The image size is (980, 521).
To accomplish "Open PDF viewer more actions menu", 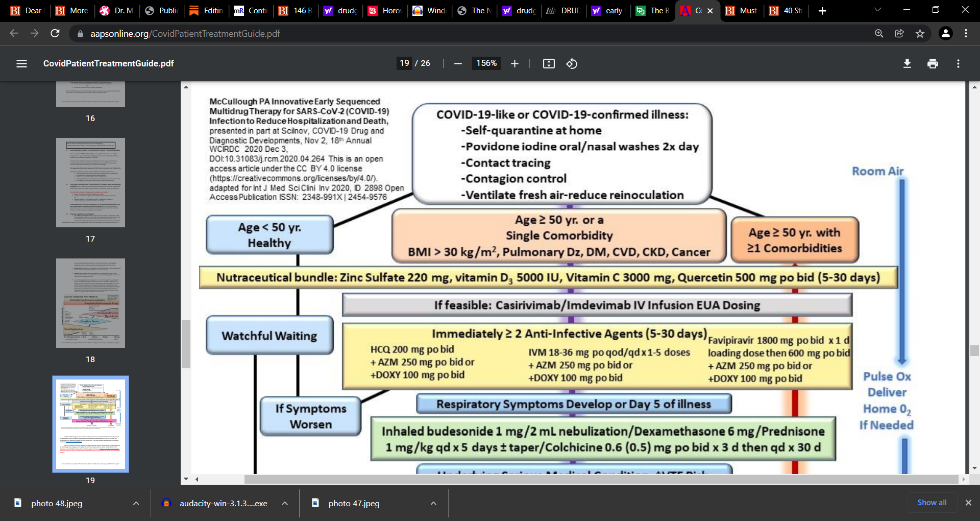I will point(958,63).
